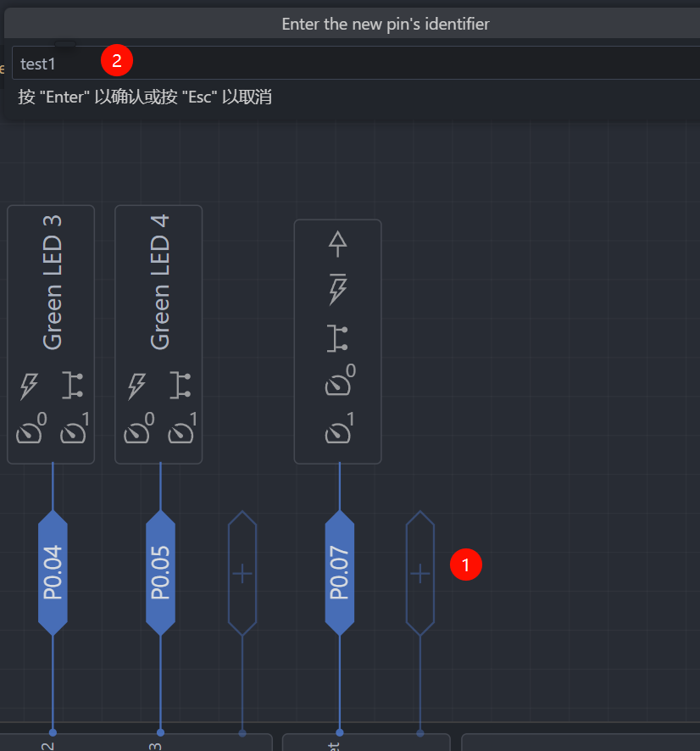Click the switch icon in Green LED 3 card
The width and height of the screenshot is (700, 751).
73,386
